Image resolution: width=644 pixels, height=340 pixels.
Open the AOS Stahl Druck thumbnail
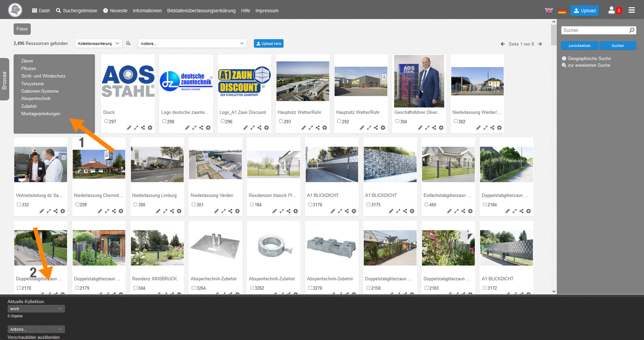pos(128,81)
